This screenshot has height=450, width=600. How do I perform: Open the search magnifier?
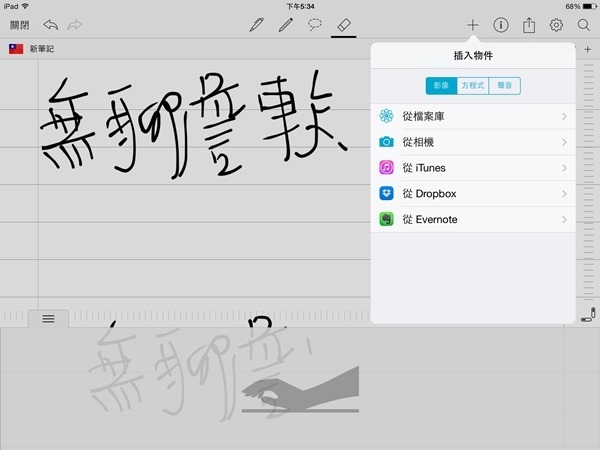click(x=584, y=25)
